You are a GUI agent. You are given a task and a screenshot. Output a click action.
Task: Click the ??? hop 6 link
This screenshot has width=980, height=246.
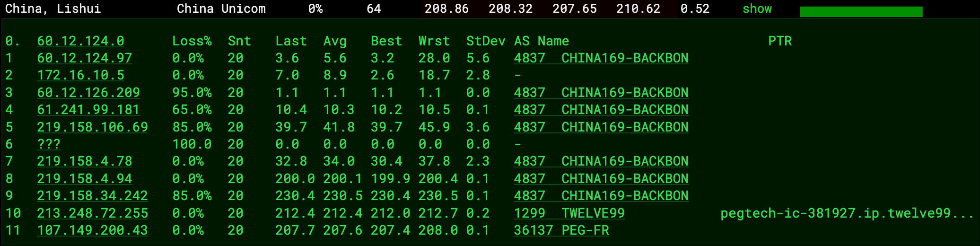49,144
